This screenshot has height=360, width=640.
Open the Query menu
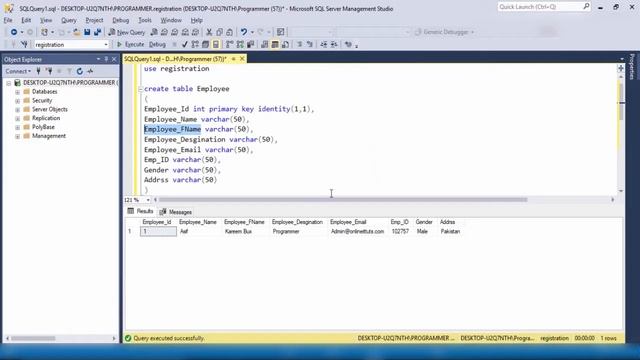click(69, 20)
